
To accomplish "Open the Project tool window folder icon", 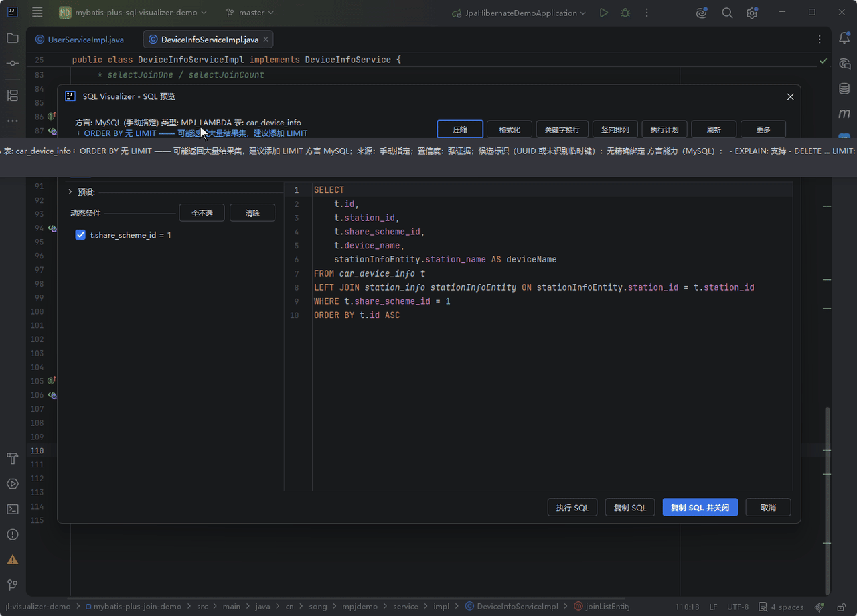I will (x=13, y=38).
